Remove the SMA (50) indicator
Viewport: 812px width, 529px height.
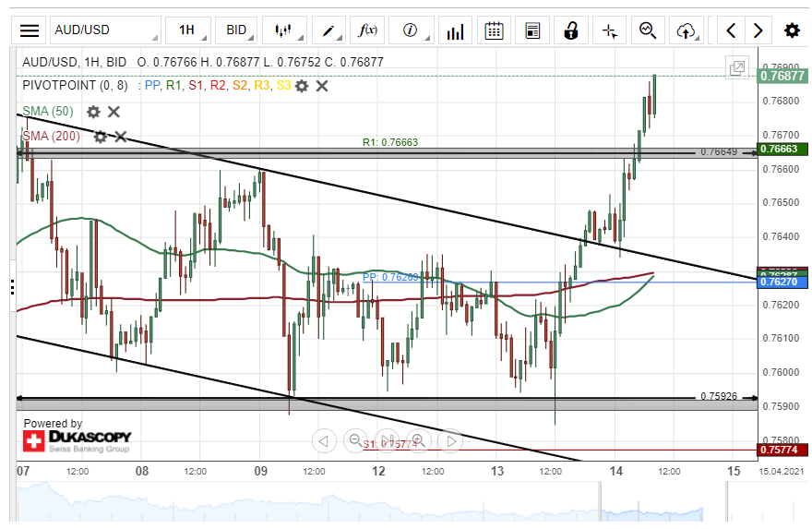(113, 112)
